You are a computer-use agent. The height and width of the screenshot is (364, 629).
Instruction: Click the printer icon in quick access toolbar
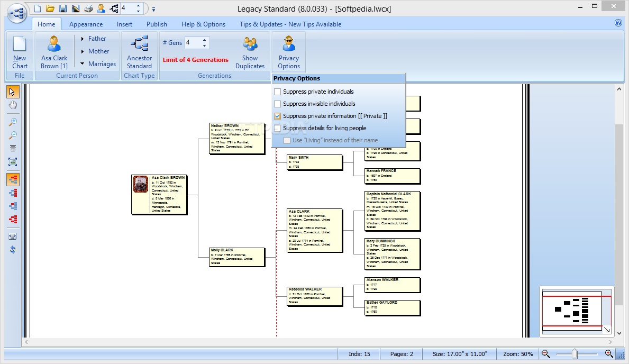88,8
